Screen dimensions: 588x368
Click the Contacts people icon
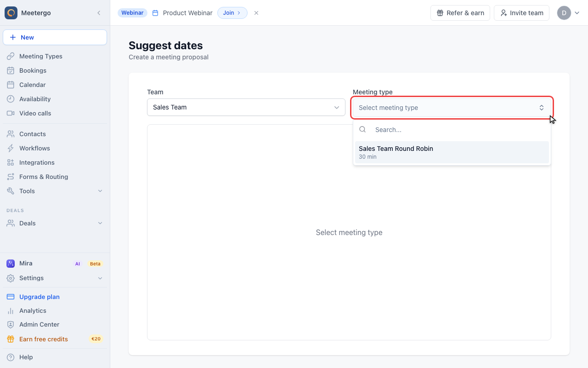(x=11, y=134)
